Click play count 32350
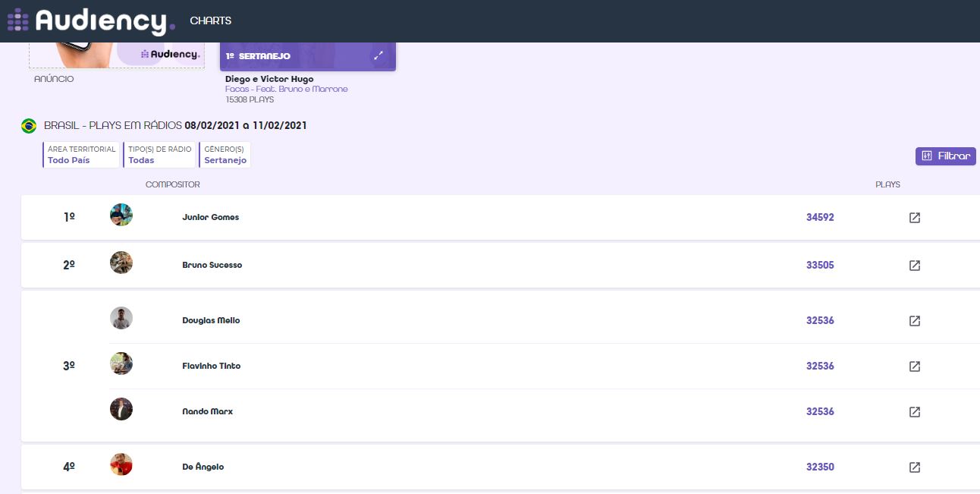Viewport: 980px width, 494px height. click(820, 467)
